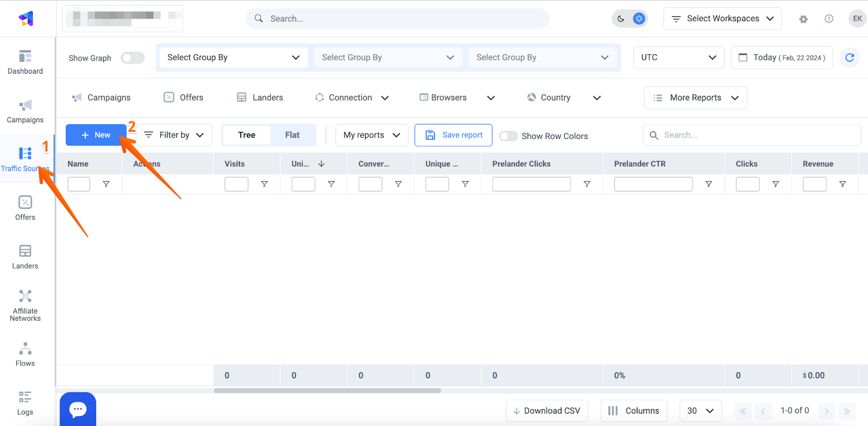Select the Landers report tab
The image size is (868, 426).
pos(260,98)
